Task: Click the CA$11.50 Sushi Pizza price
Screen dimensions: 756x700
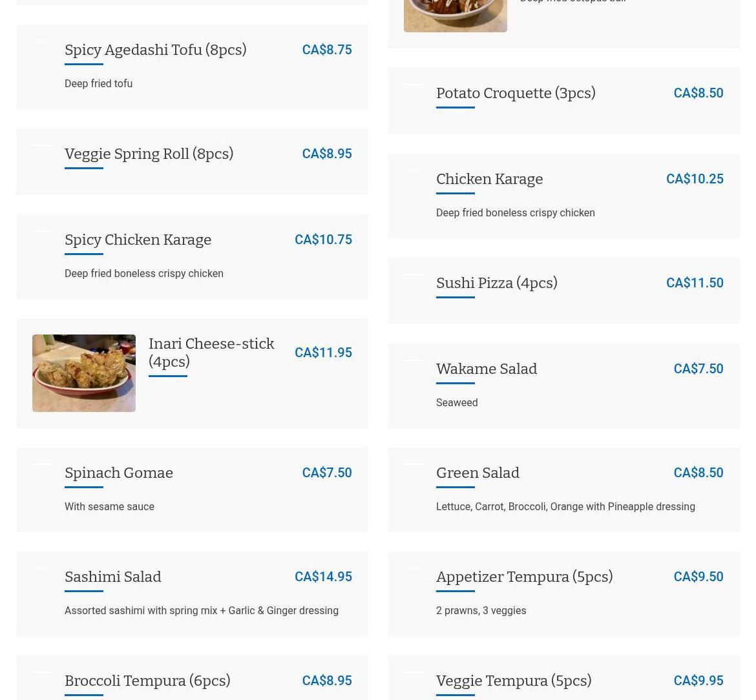Action: click(x=695, y=283)
